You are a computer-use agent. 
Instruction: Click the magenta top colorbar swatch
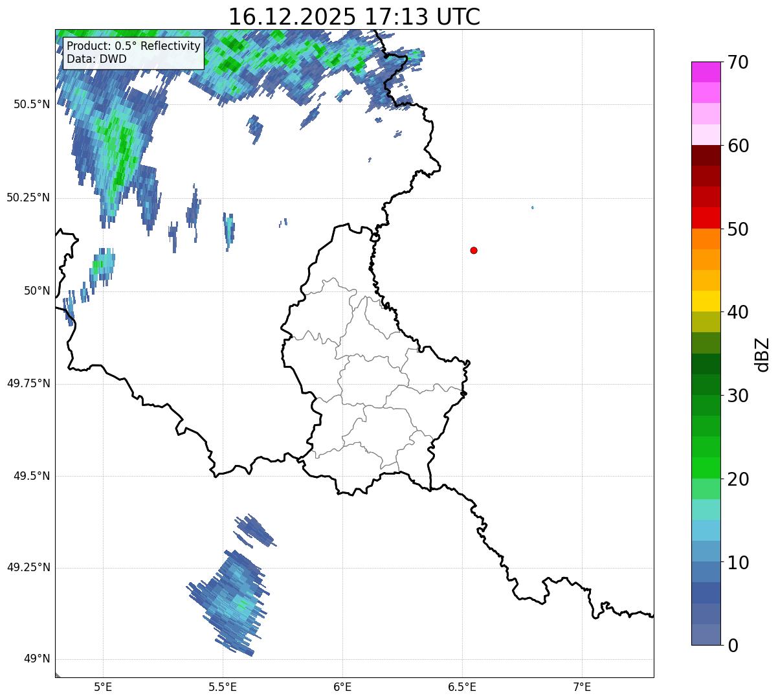tap(706, 72)
